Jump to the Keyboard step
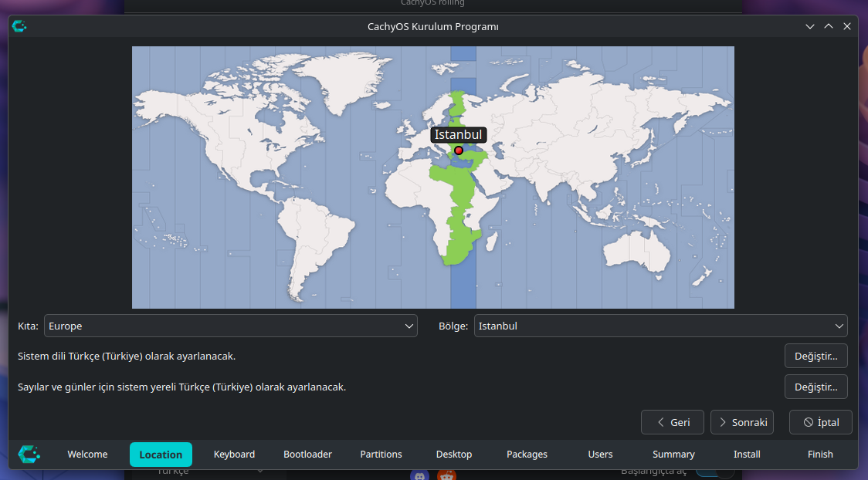 pyautogui.click(x=234, y=454)
